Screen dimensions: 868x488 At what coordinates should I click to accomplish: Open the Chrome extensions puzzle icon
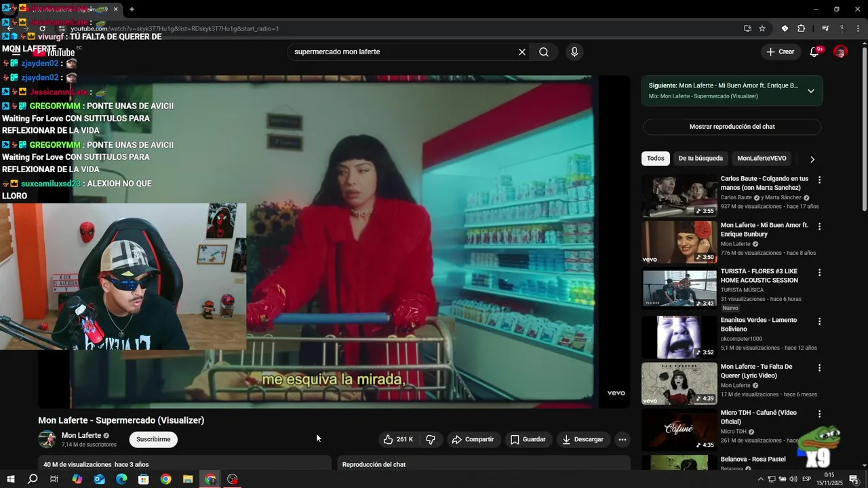801,28
